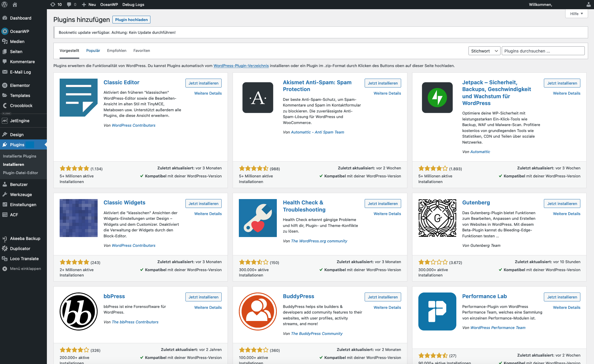Screen dimensions: 594x364
Task: Open WordPress-Plugin-Verzeichnis link
Action: (x=241, y=66)
